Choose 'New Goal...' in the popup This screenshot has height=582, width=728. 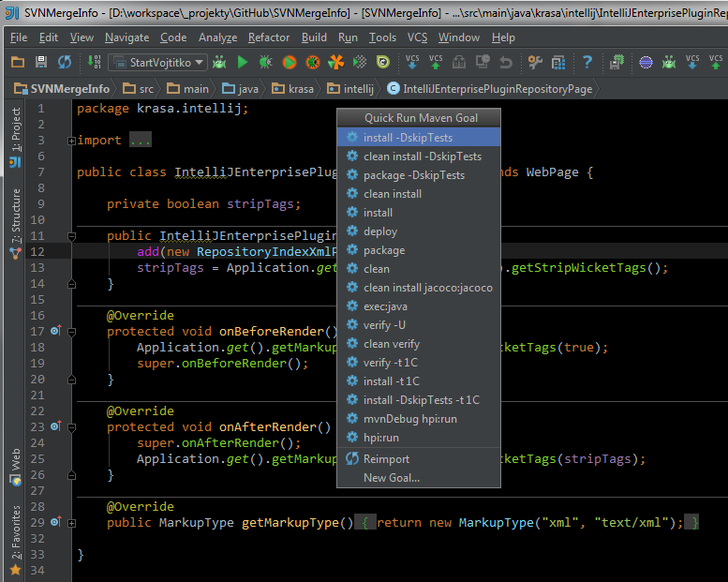[x=391, y=478]
